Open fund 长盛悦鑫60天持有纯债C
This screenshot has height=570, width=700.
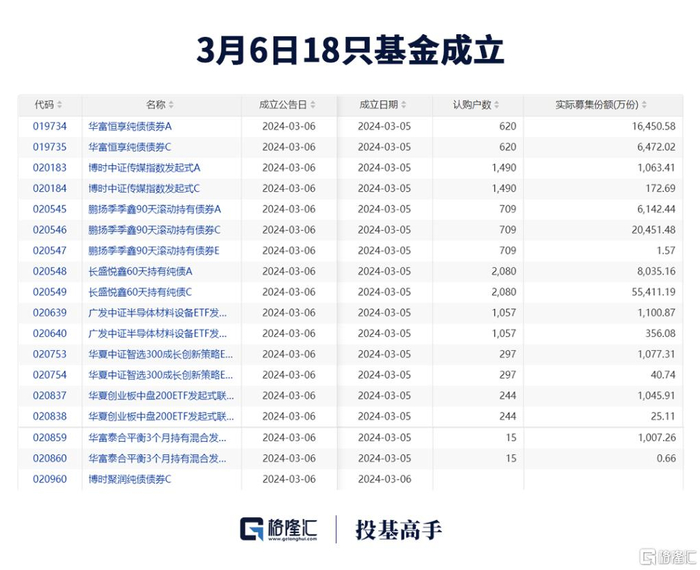tap(140, 292)
